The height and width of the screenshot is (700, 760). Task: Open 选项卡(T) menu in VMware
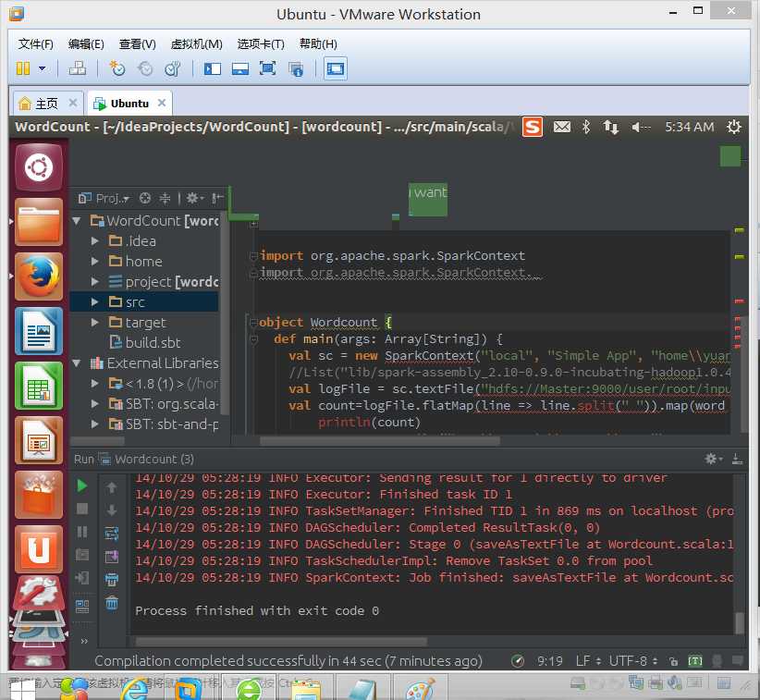click(x=261, y=44)
